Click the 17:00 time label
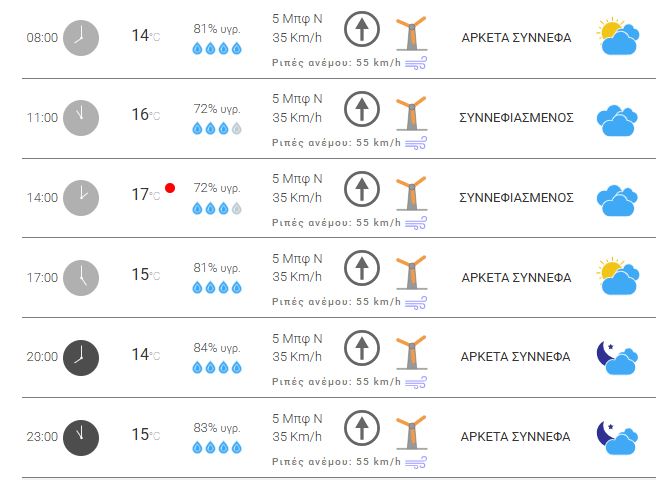 pyautogui.click(x=42, y=277)
